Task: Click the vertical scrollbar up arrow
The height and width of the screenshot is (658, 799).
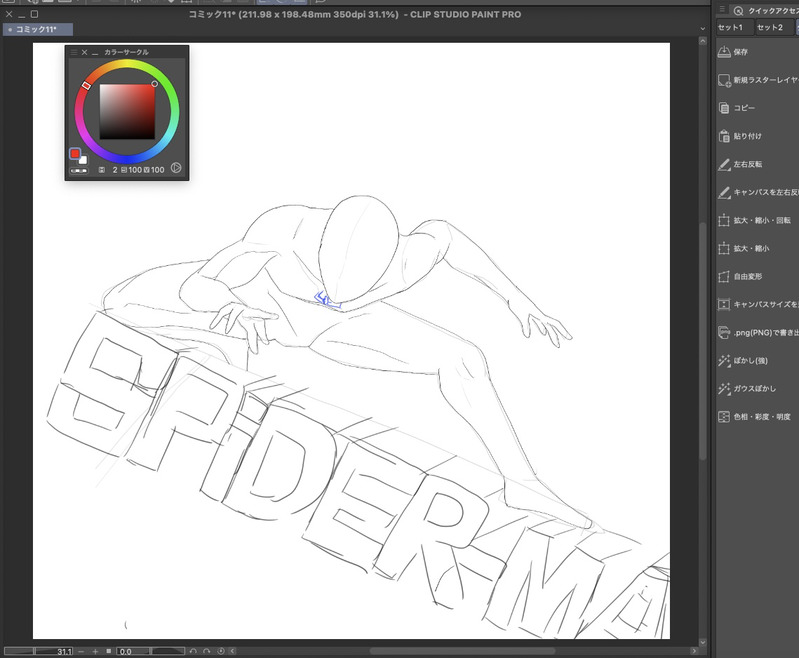Action: [703, 41]
